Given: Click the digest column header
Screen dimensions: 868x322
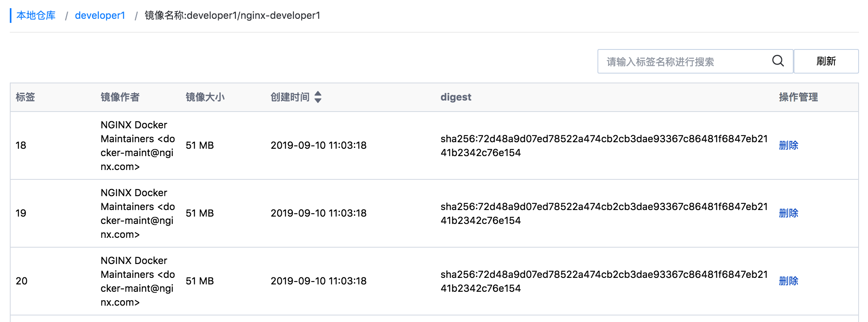Looking at the screenshot, I should pos(456,97).
